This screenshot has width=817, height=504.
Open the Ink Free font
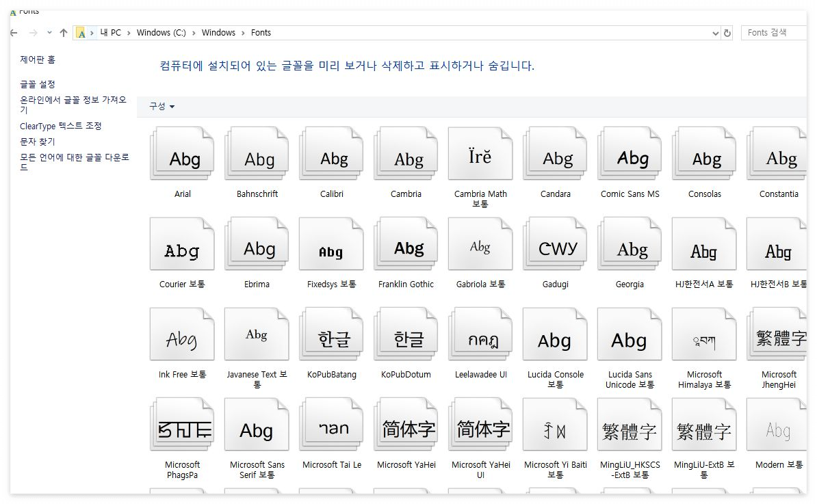pos(182,334)
